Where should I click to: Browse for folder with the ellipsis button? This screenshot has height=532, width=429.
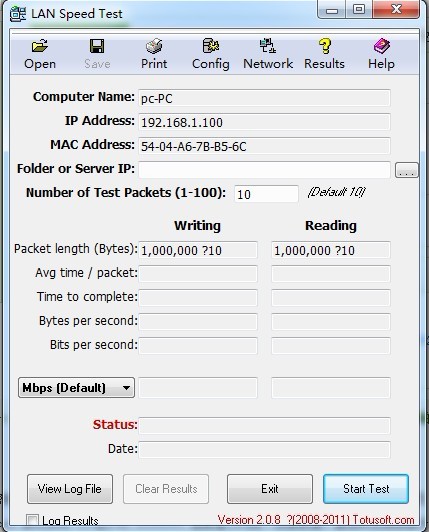407,170
